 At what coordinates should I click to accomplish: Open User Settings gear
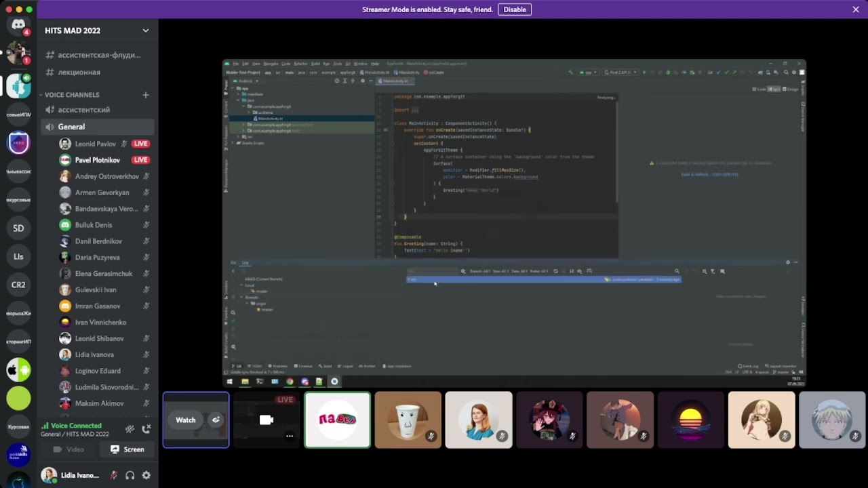point(146,476)
